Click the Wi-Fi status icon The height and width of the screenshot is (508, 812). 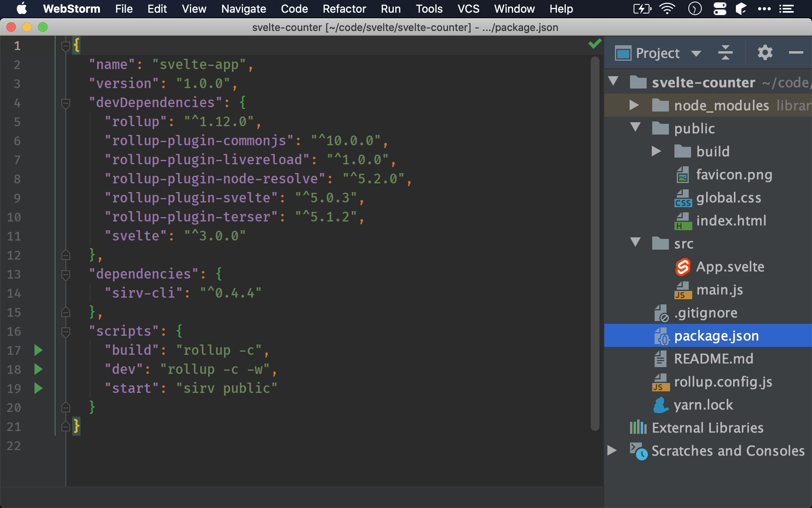[667, 8]
